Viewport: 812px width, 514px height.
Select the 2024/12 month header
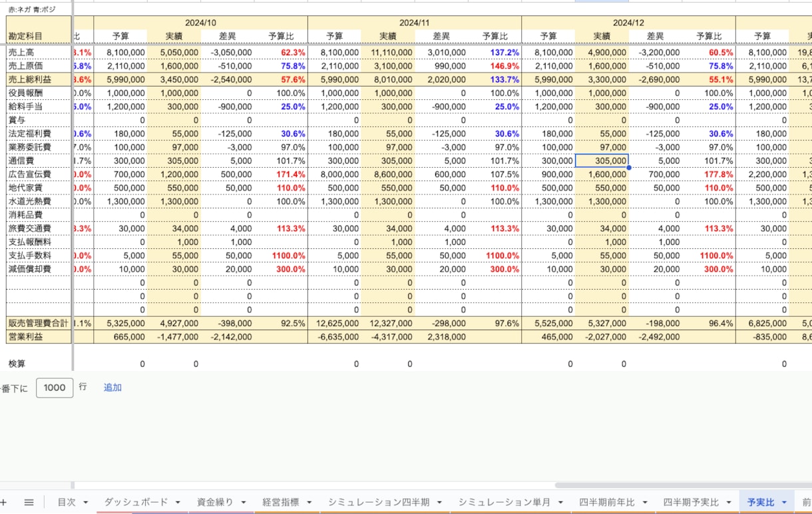(x=628, y=23)
